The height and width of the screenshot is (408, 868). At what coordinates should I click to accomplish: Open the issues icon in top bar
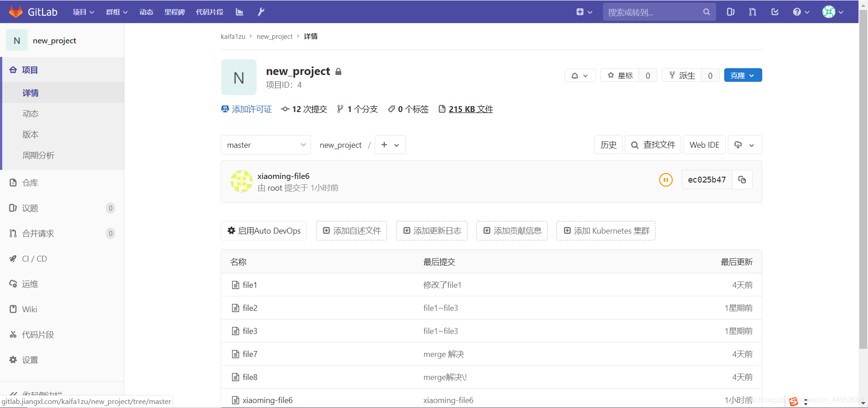pos(731,12)
